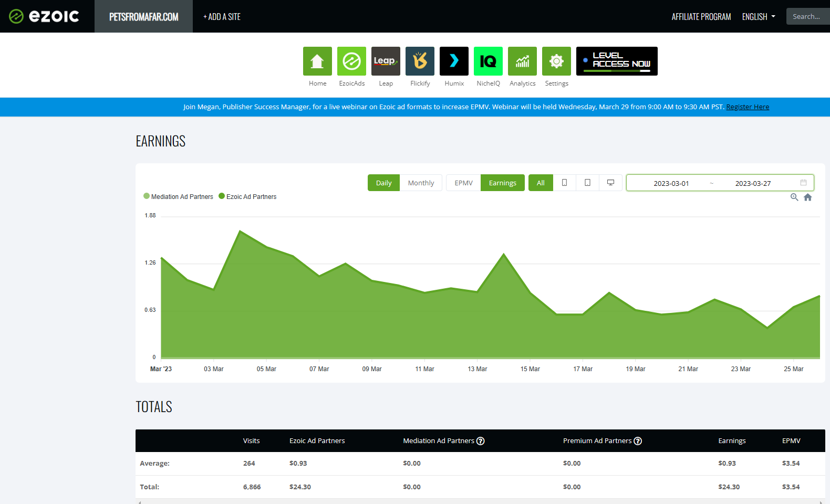Click the Average row label
Screen dimensions: 830x504
(154, 464)
